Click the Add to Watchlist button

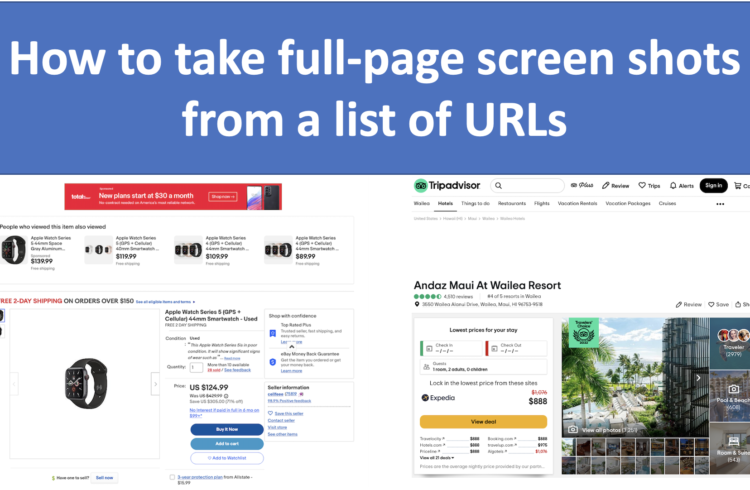[x=227, y=458]
